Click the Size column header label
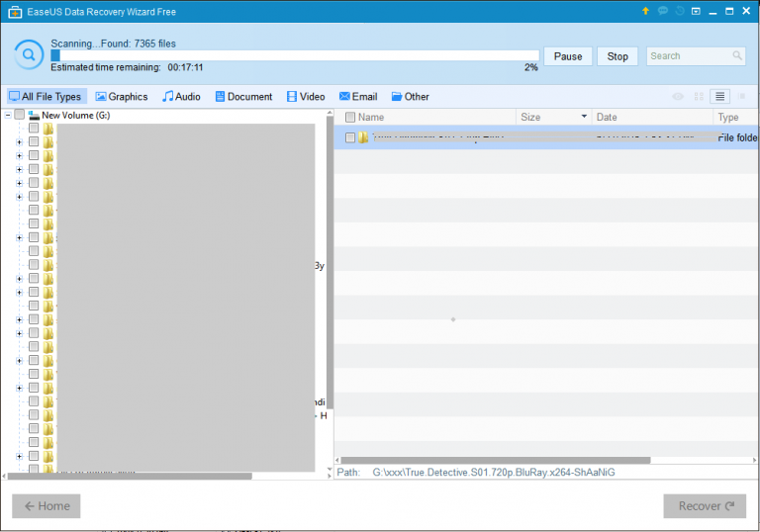Screen dimensions: 760x532 [530, 118]
